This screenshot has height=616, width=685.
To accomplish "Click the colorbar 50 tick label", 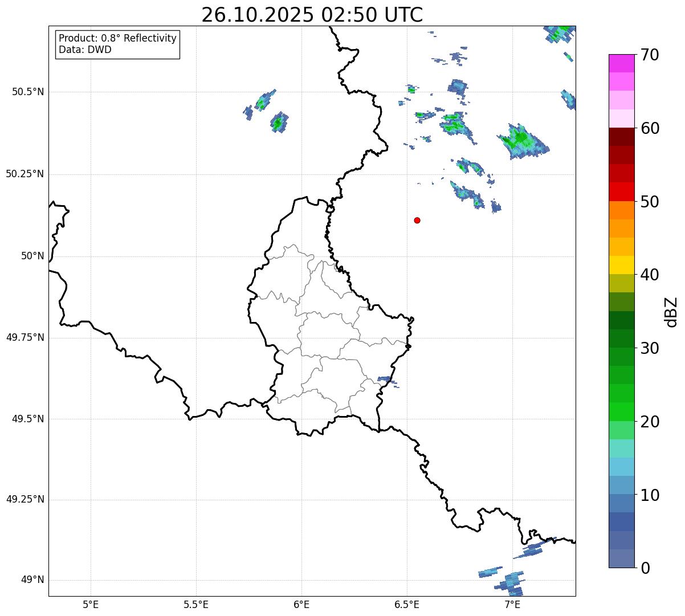I will pyautogui.click(x=650, y=202).
